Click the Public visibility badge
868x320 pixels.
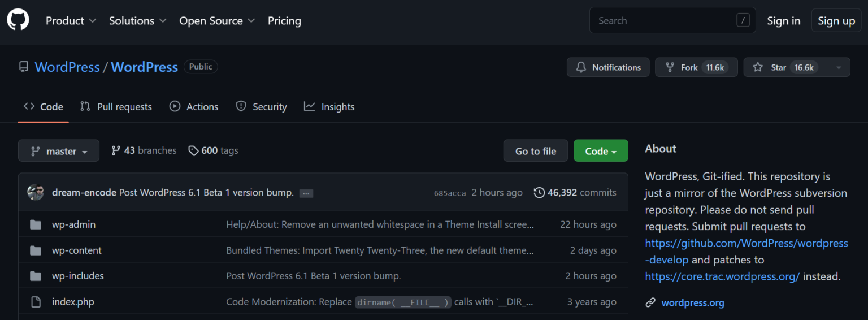click(201, 67)
